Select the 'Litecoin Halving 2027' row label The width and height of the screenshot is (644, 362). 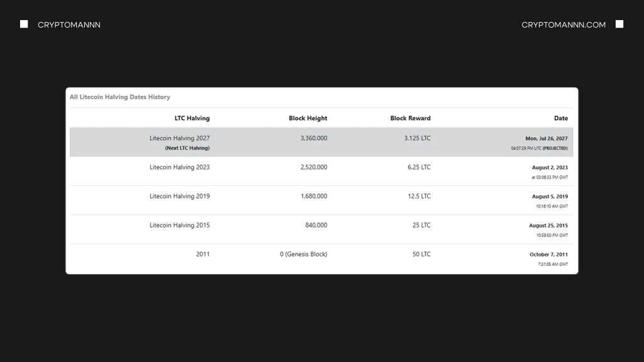(x=179, y=138)
